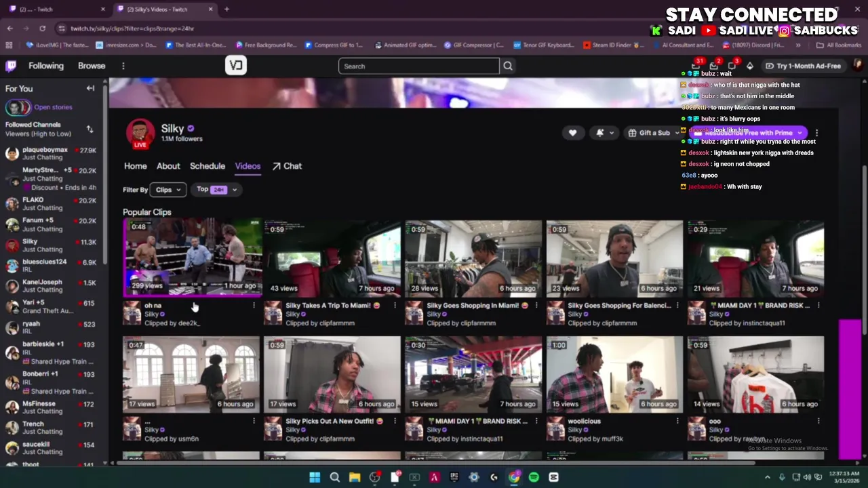The image size is (868, 488).
Task: Open bluesclues124 channel in sidebar
Action: click(x=51, y=265)
